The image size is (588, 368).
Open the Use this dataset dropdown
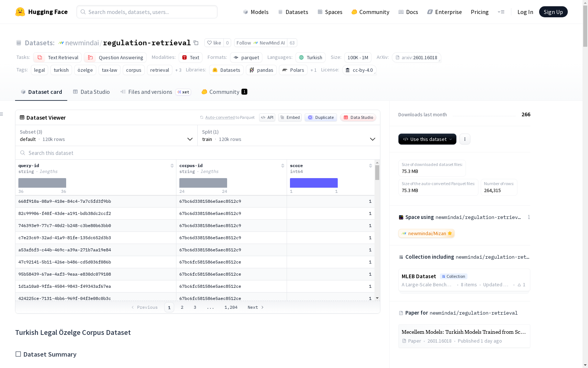tap(427, 139)
